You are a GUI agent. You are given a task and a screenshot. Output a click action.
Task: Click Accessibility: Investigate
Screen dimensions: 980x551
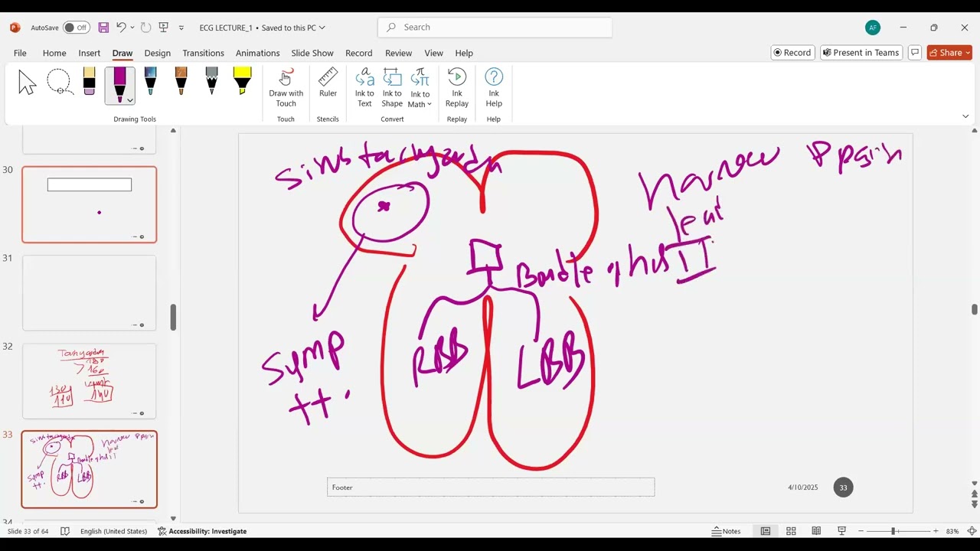coord(202,531)
